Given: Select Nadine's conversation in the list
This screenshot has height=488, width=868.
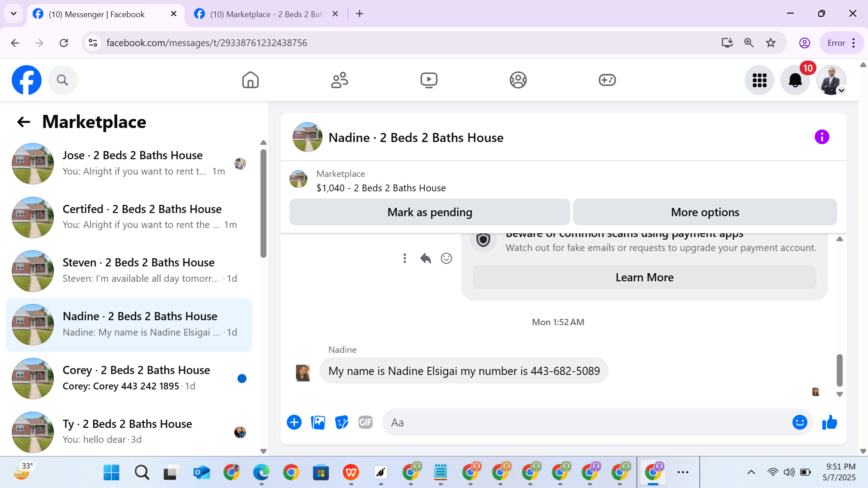Looking at the screenshot, I should tap(129, 325).
